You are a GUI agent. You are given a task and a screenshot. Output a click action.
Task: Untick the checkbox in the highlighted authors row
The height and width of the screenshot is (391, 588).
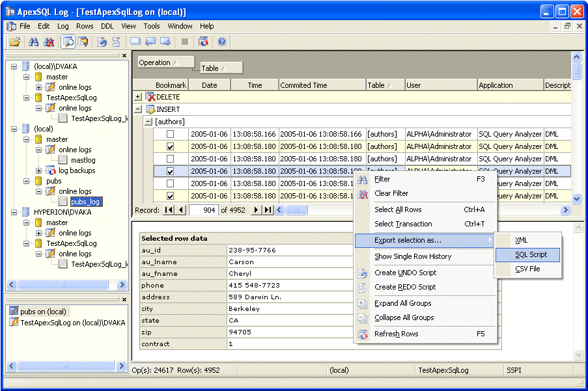[x=170, y=171]
